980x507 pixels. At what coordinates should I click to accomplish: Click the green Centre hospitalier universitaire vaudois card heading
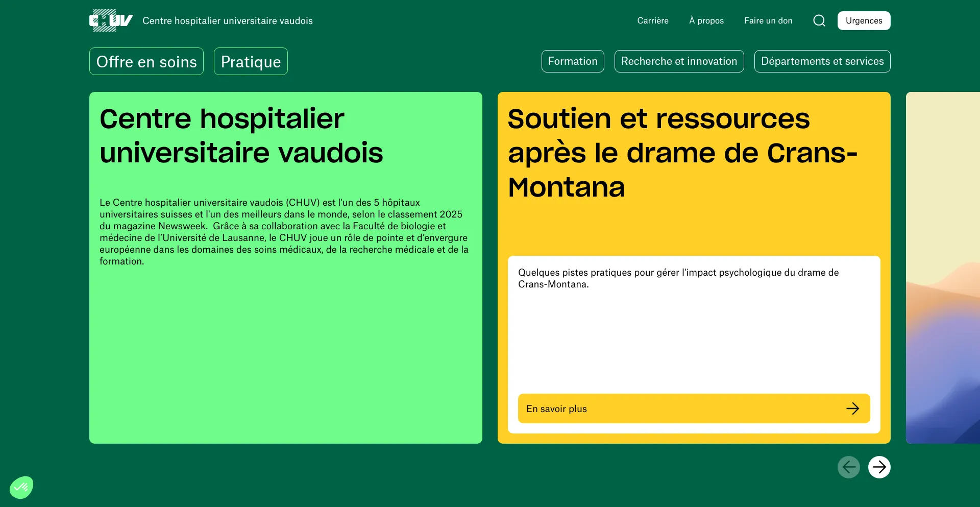coord(241,136)
